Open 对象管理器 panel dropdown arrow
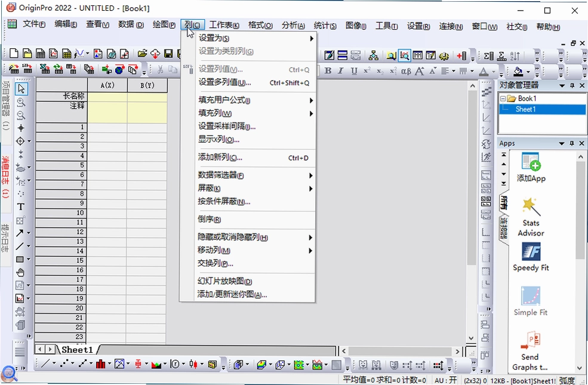The height and width of the screenshot is (385, 588). click(x=562, y=85)
